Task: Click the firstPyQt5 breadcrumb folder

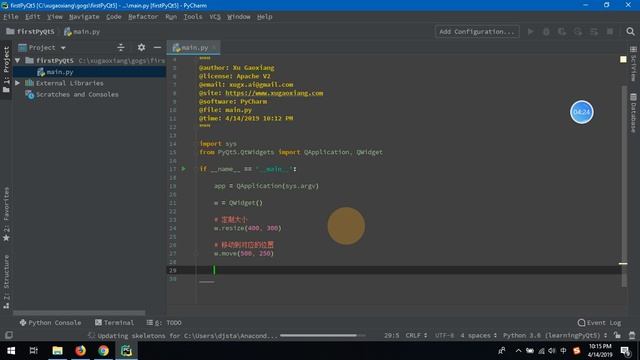Action: point(31,31)
